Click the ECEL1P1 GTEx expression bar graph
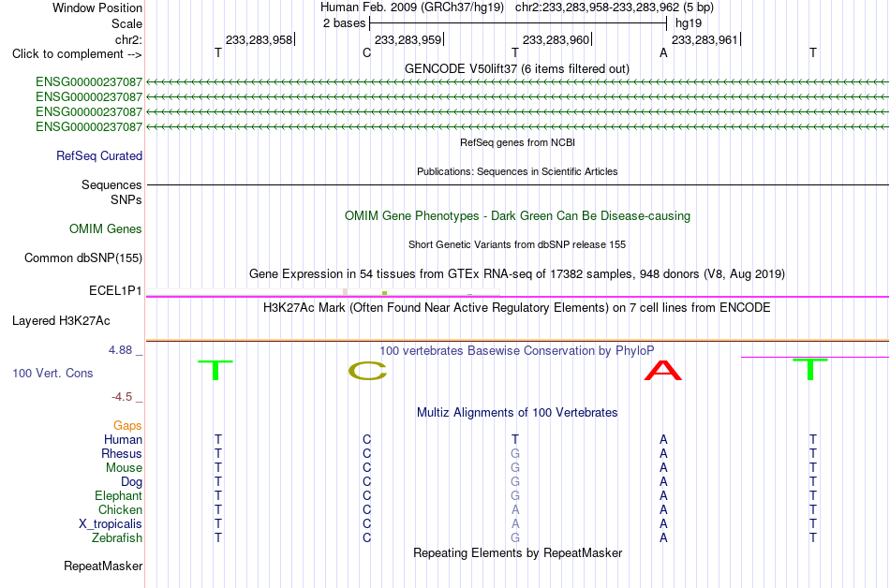Image resolution: width=890 pixels, height=588 pixels. point(323,292)
